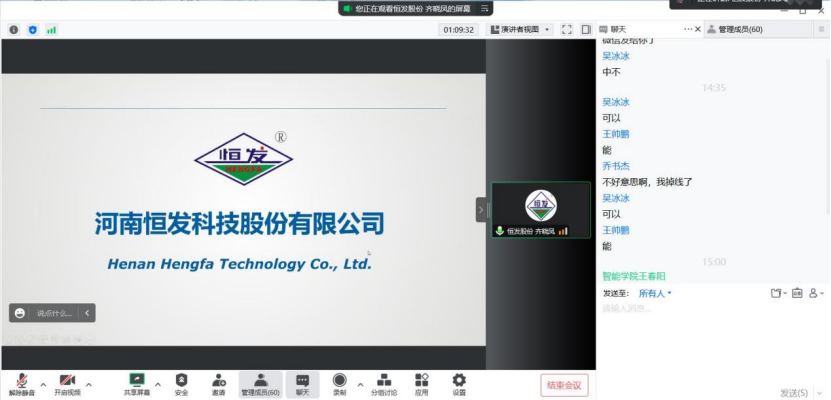Click sender name 乔书杰 in chat

[x=616, y=166]
